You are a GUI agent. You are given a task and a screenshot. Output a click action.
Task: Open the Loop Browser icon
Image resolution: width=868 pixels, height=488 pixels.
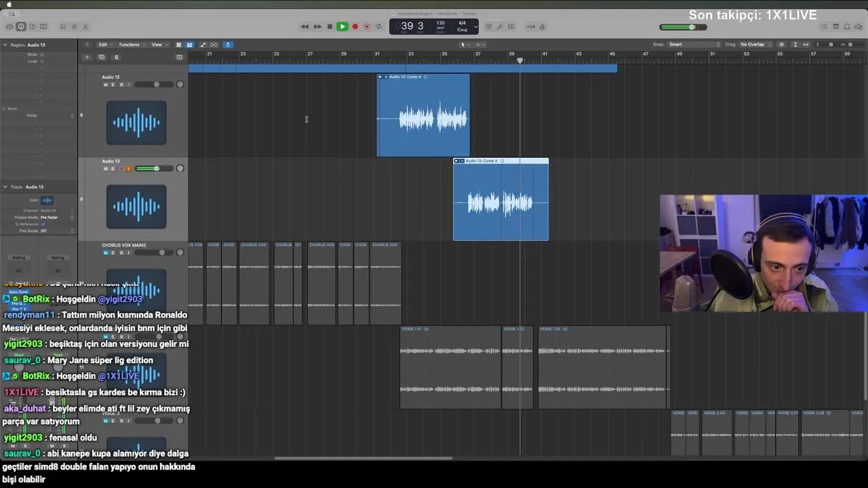tap(847, 26)
